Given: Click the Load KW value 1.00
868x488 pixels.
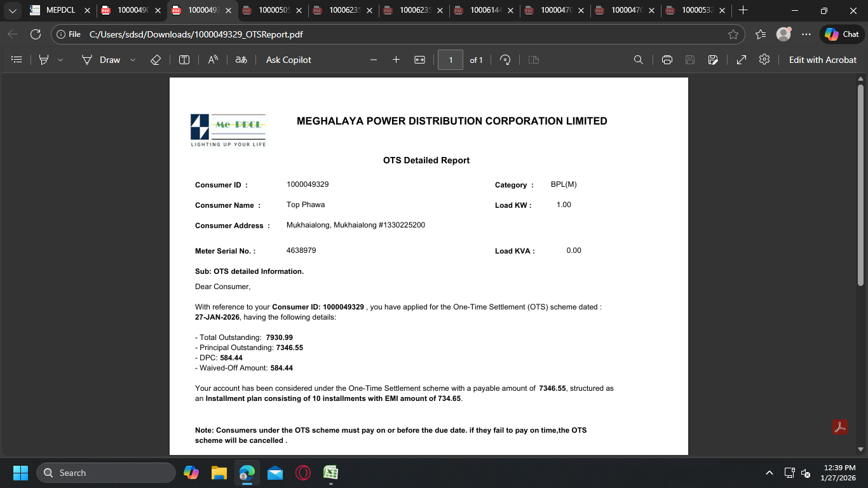Looking at the screenshot, I should tap(564, 205).
